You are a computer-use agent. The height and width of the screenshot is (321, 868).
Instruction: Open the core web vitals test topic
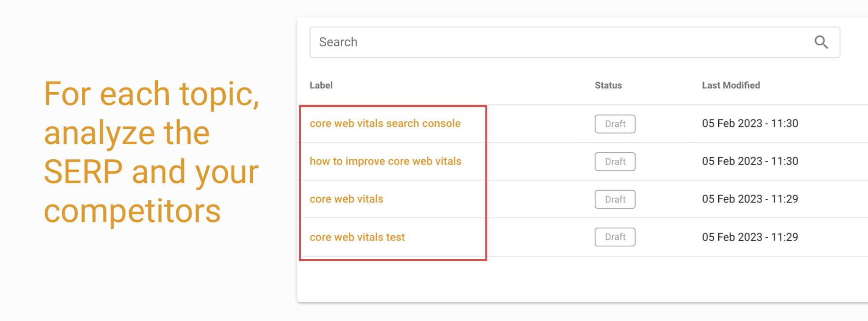pos(357,237)
